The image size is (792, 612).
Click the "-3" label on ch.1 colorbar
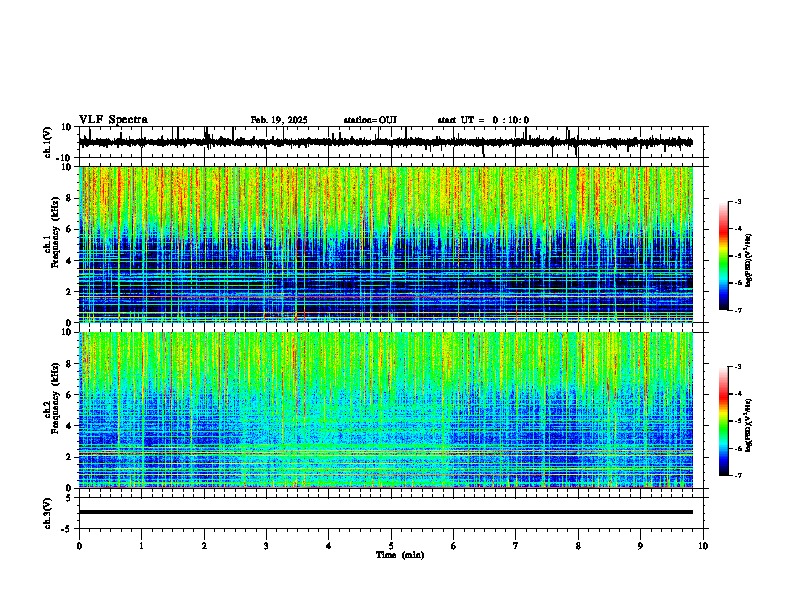pos(737,201)
